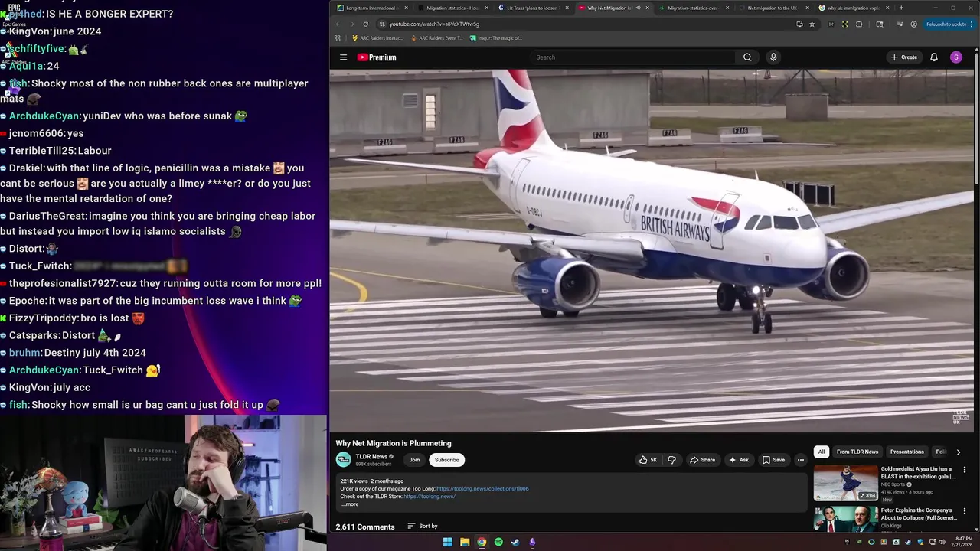Viewport: 980px width, 551px height.
Task: Open ARC Raiders Event T... bookmark
Action: point(436,37)
